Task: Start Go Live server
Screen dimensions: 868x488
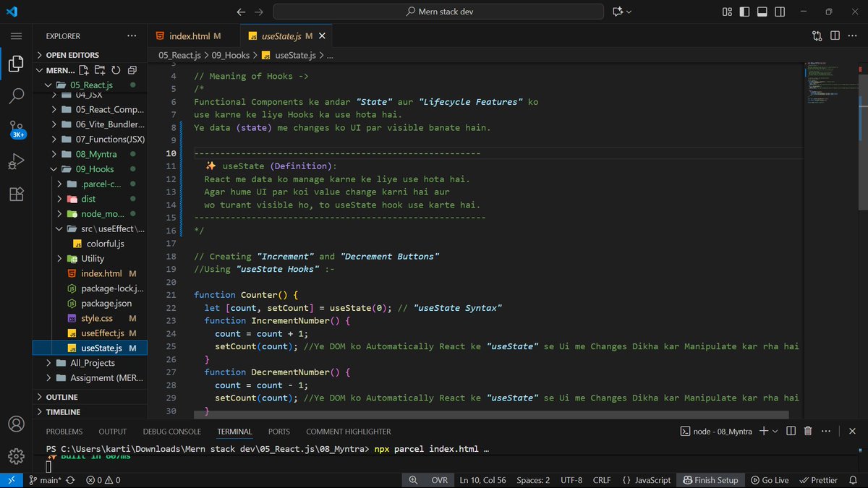Action: 770,480
